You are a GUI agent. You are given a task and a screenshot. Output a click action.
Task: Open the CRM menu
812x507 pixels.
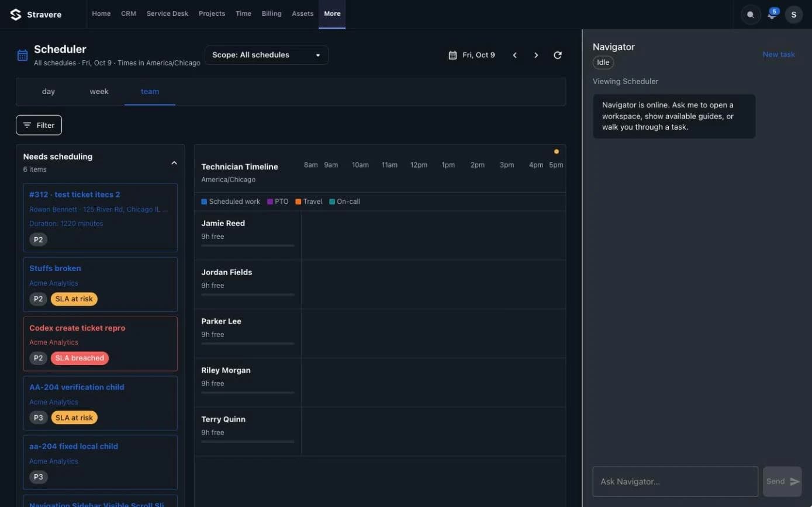coord(129,13)
